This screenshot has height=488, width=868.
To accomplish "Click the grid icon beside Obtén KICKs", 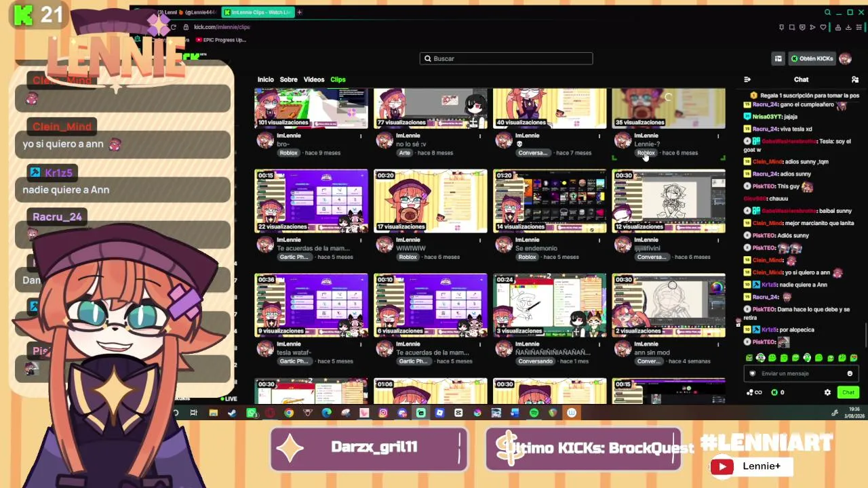I will (x=778, y=59).
